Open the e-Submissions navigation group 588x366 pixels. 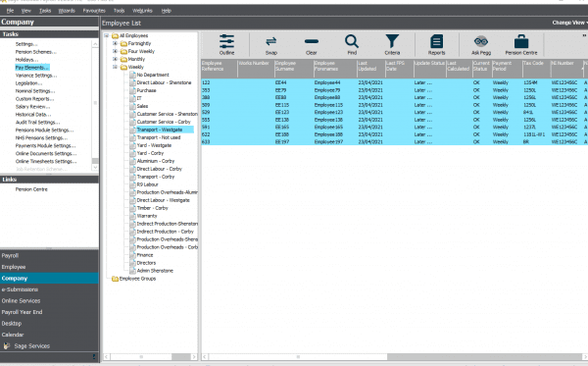49,289
